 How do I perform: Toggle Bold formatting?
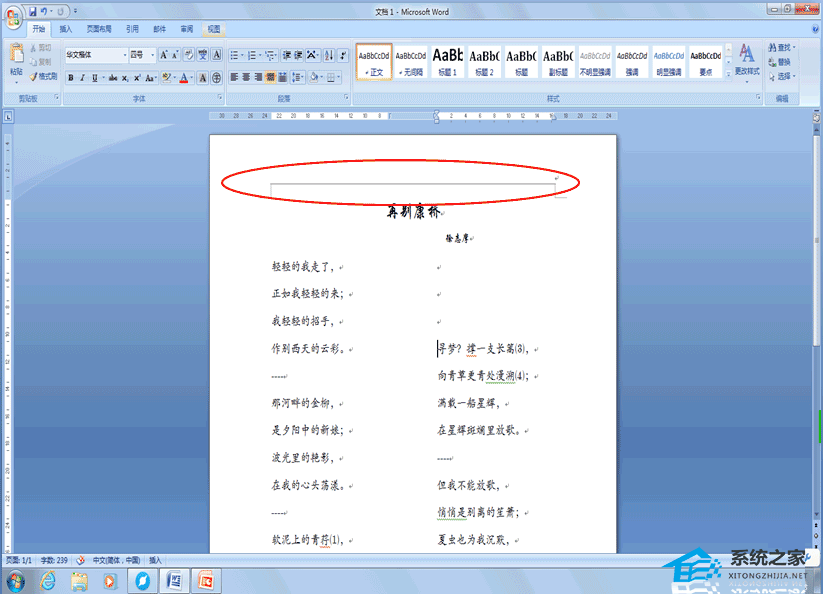(x=71, y=78)
